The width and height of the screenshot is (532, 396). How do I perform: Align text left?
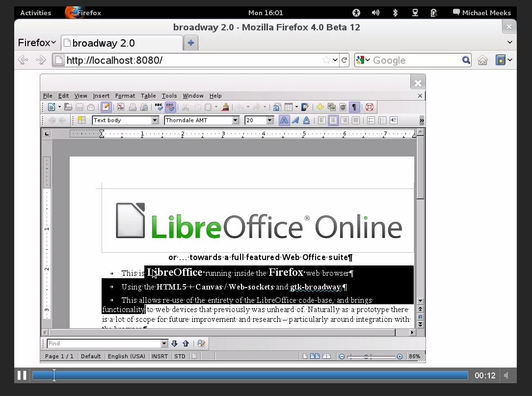tap(321, 120)
